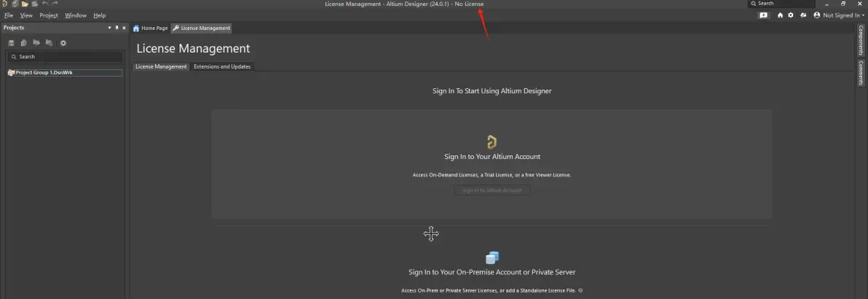The image size is (868, 299).
Task: Open the View menu
Action: pos(26,15)
